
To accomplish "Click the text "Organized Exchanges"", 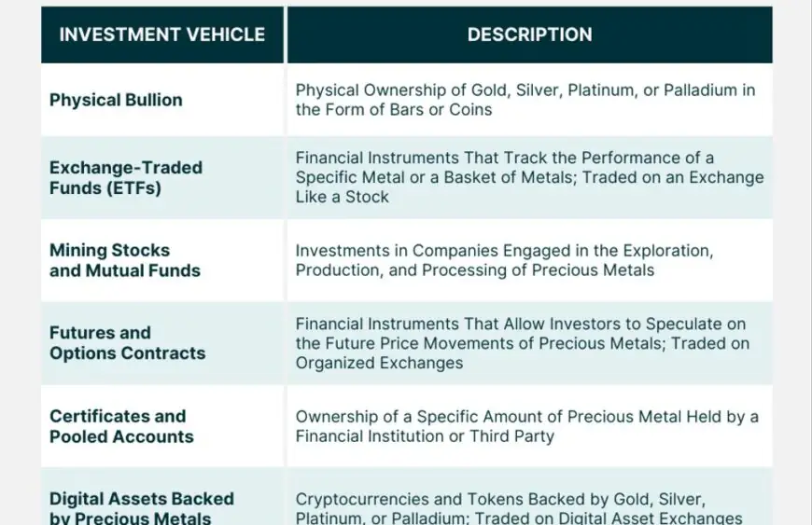I will 379,363.
